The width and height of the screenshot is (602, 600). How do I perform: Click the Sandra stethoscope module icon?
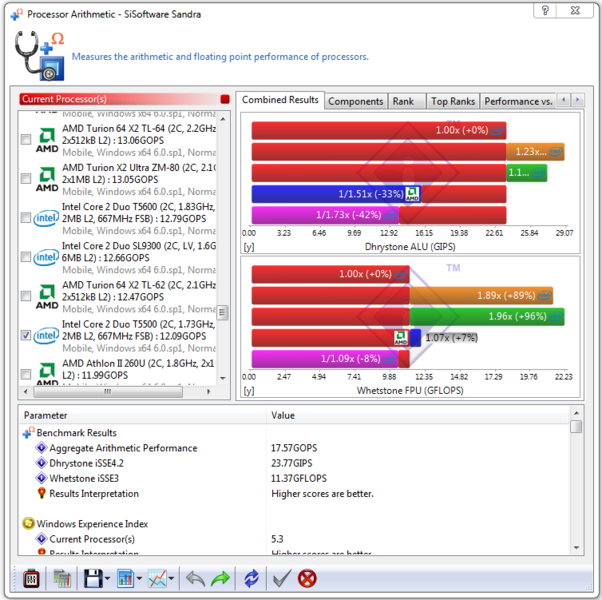(40, 56)
